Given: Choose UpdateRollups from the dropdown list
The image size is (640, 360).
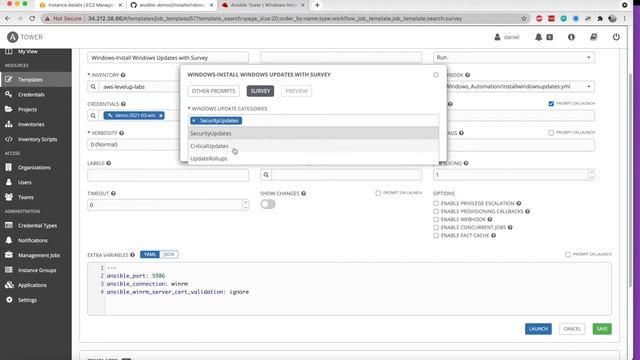Looking at the screenshot, I should [313, 158].
